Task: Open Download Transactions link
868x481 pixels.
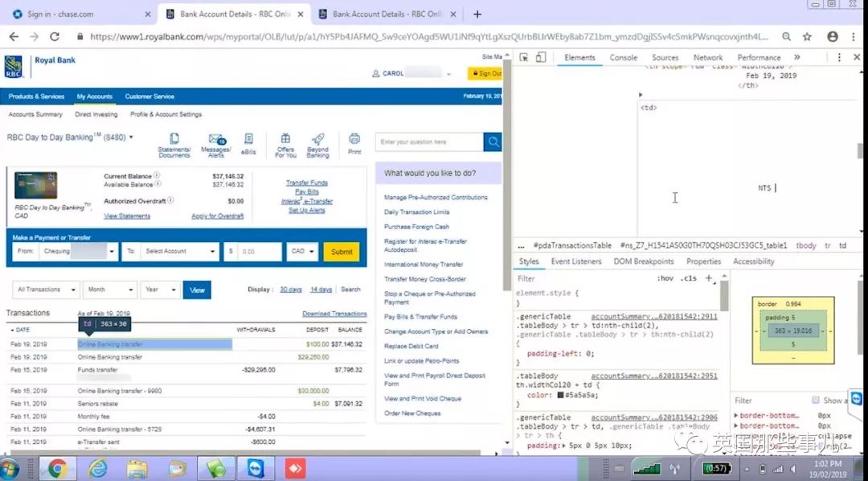Action: coord(334,314)
